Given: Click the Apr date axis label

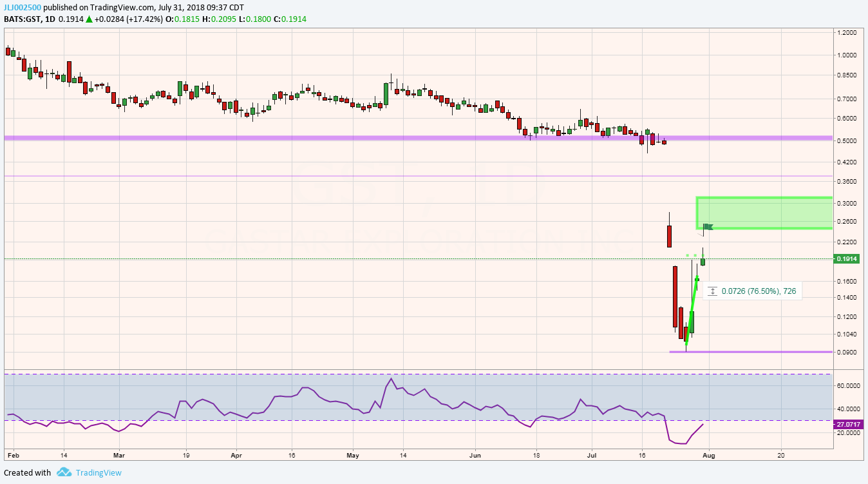Looking at the screenshot, I should pyautogui.click(x=235, y=454).
